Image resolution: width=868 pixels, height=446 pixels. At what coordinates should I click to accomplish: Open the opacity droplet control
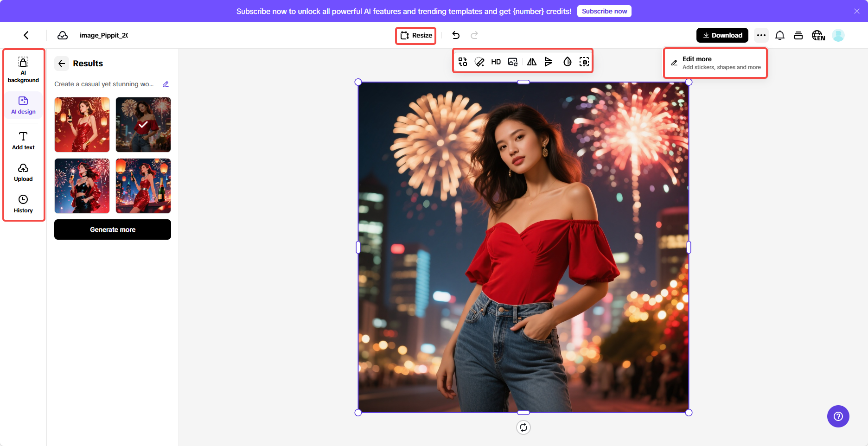(x=567, y=61)
